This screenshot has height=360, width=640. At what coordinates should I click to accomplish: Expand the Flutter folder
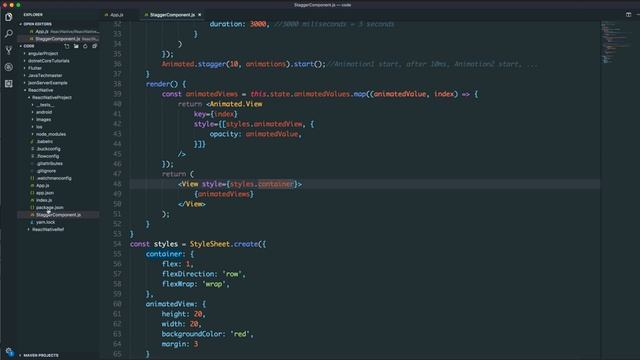[x=35, y=68]
